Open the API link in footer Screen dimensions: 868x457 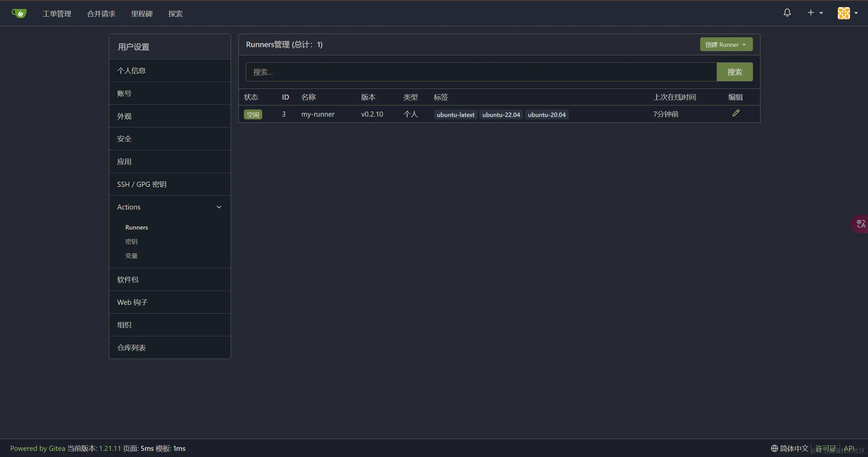tap(849, 448)
